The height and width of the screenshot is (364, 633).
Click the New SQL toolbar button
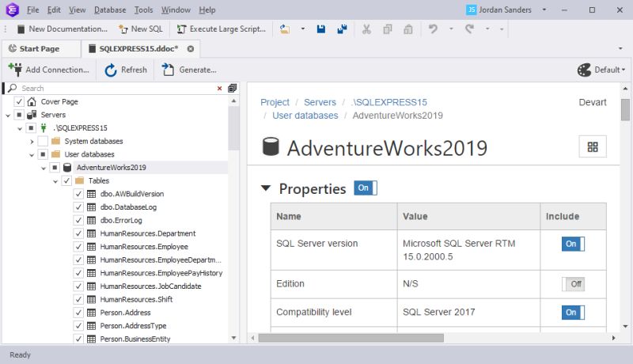click(x=141, y=29)
